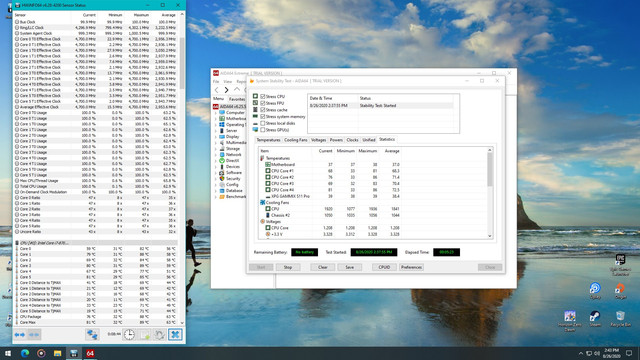Show hidden system tray icons

(x=581, y=353)
